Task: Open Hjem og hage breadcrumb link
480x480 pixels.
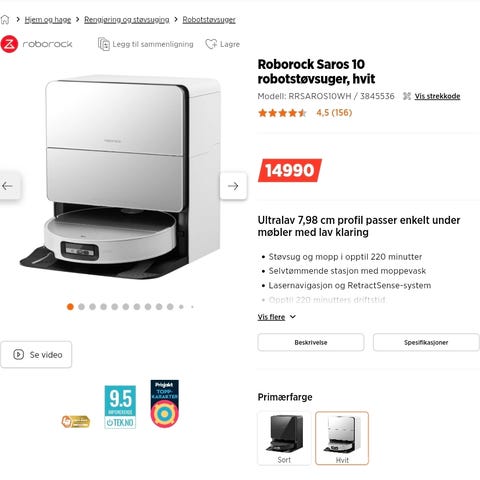Action: (x=48, y=20)
